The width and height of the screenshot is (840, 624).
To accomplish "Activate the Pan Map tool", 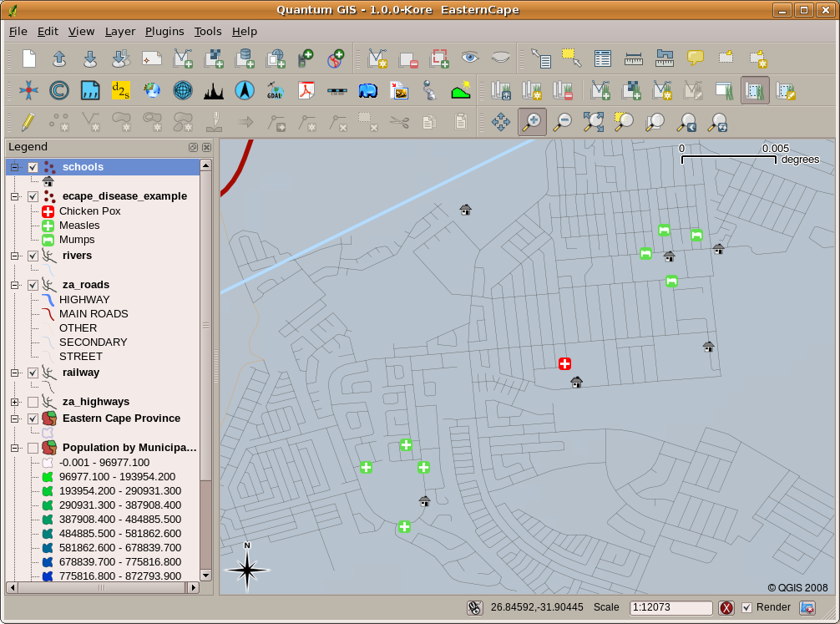I will tap(500, 123).
